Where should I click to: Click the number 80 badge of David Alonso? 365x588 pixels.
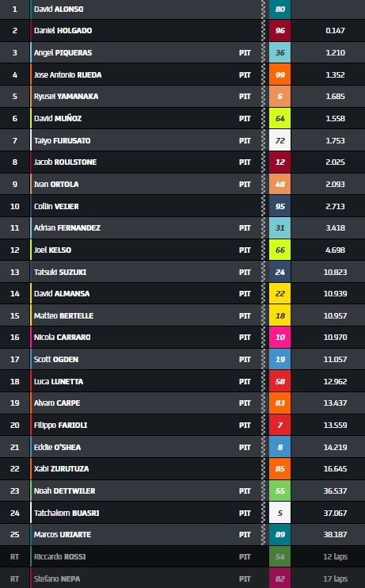coord(280,9)
